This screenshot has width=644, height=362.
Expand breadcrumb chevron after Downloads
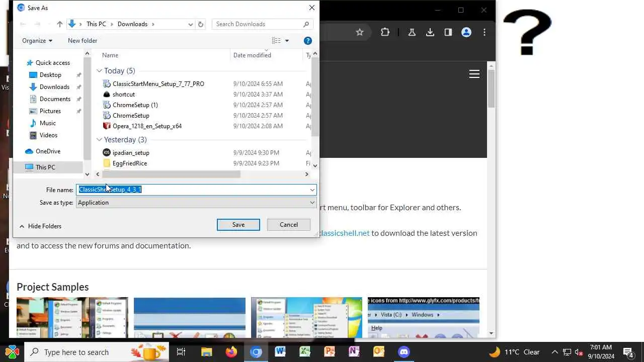coord(153,24)
